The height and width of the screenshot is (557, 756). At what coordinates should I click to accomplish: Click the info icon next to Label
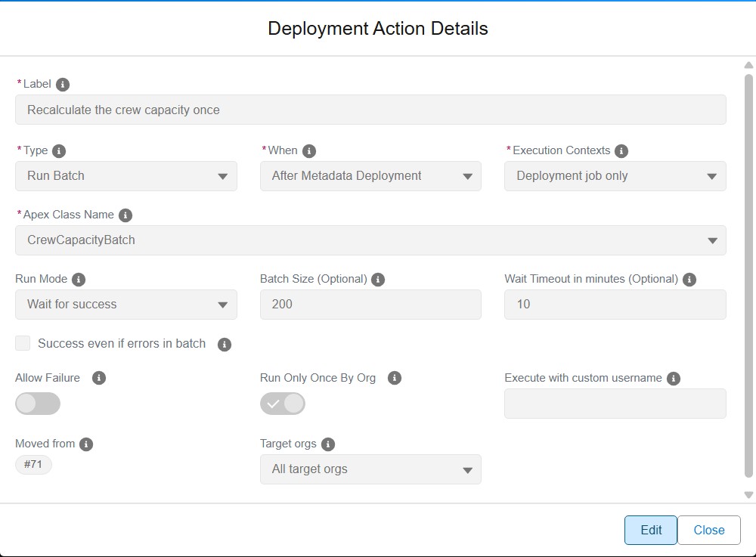click(63, 85)
